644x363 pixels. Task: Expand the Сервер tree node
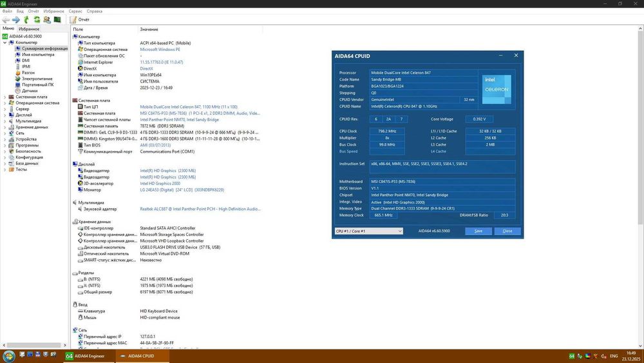[5, 109]
